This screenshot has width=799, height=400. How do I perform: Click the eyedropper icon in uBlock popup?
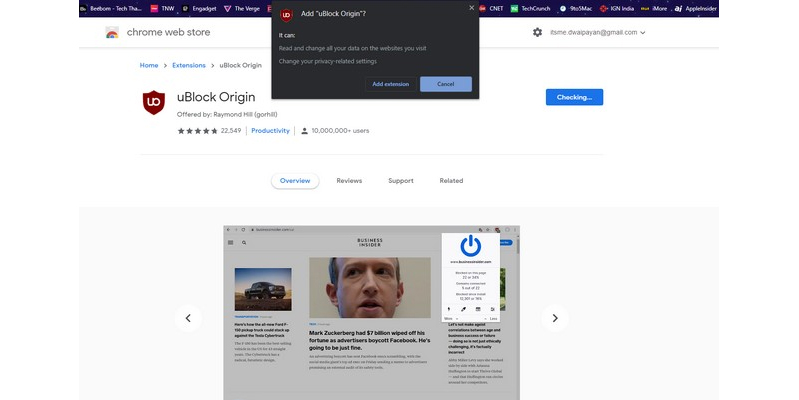[464, 309]
